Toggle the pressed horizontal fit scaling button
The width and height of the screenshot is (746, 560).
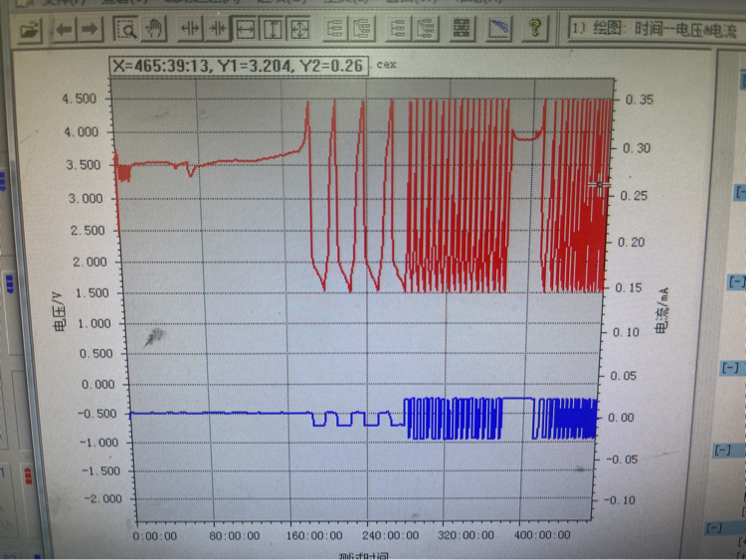(245, 29)
